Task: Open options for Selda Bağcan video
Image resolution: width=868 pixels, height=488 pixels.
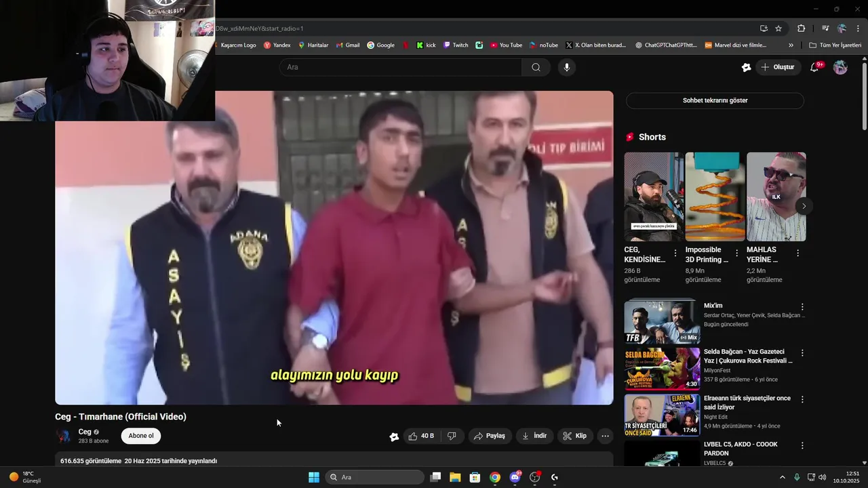Action: click(x=802, y=353)
